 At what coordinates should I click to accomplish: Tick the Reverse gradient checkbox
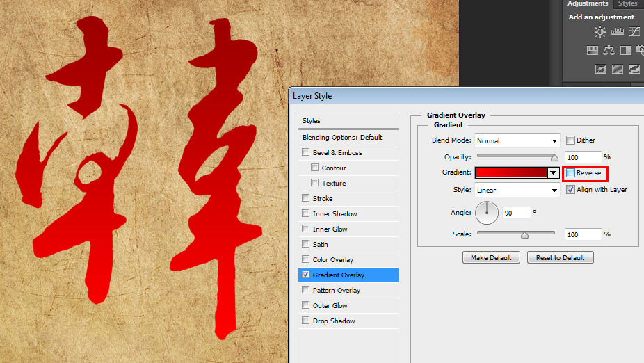coord(570,173)
